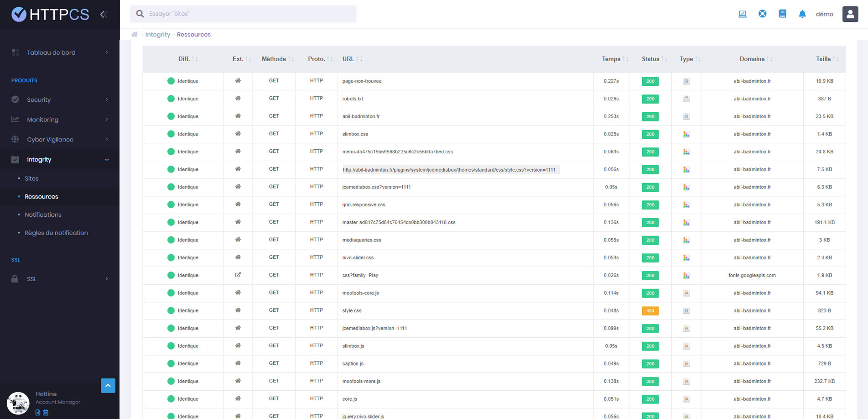This screenshot has width=868, height=419.
Task: Open the Sites submenu item
Action: (31, 178)
